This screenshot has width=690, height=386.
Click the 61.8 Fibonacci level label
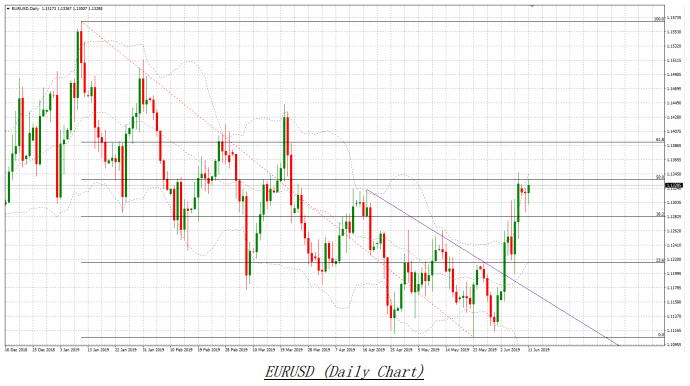pyautogui.click(x=660, y=140)
